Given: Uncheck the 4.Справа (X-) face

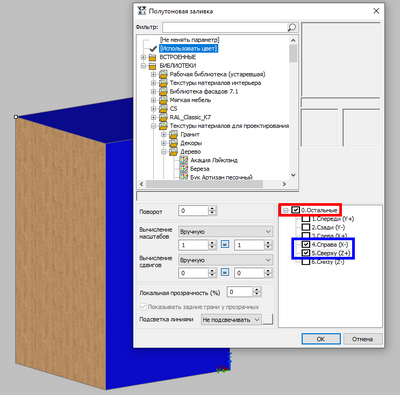Looking at the screenshot, I should pyautogui.click(x=306, y=244).
